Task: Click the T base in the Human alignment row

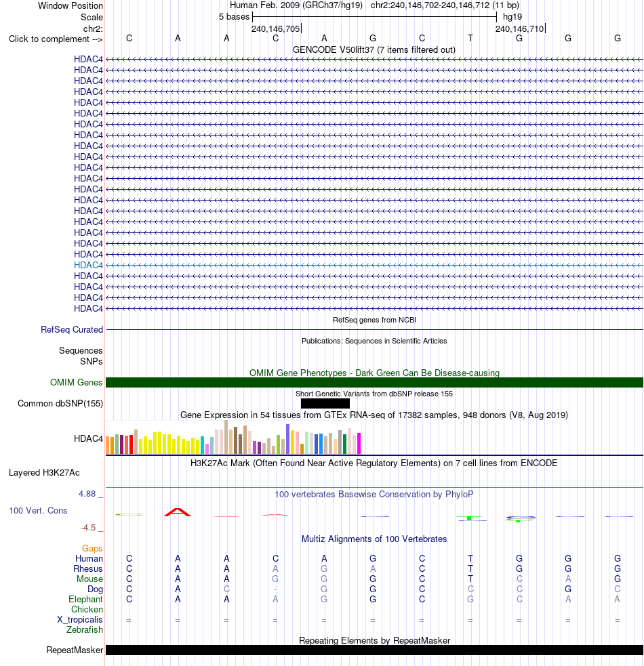Action: click(470, 558)
